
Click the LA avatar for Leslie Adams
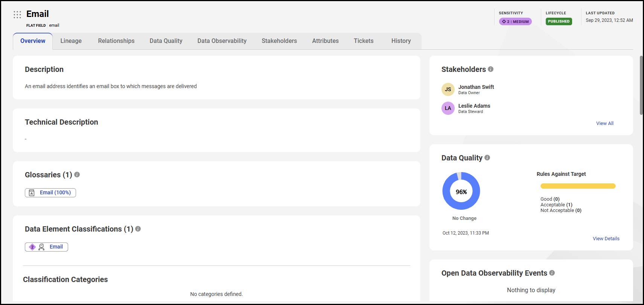(x=448, y=108)
